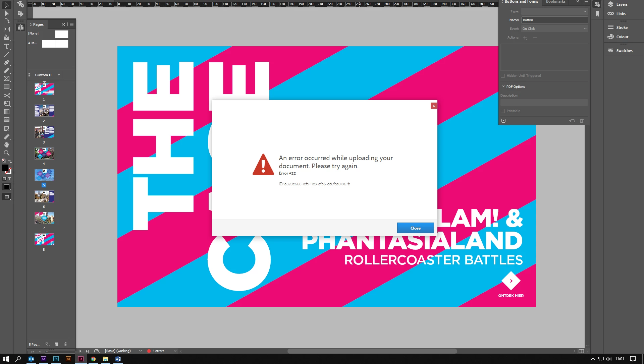Select the Type tool

click(x=6, y=46)
